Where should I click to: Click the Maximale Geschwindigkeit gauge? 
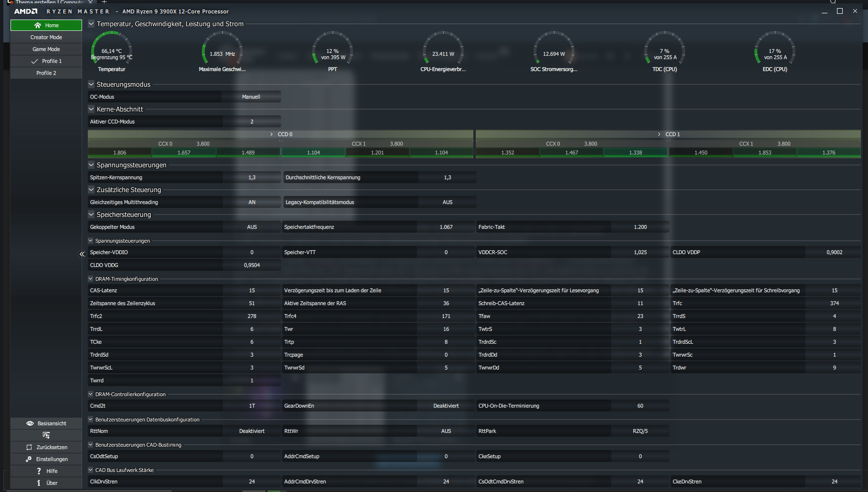(x=222, y=51)
